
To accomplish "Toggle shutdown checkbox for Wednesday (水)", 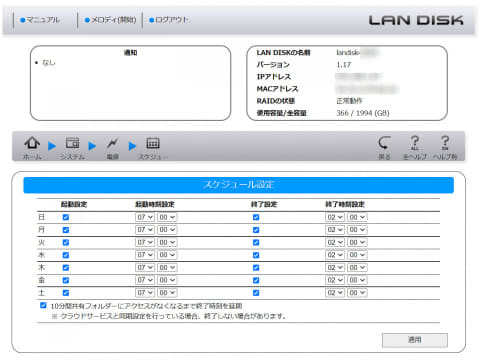I will click(256, 255).
